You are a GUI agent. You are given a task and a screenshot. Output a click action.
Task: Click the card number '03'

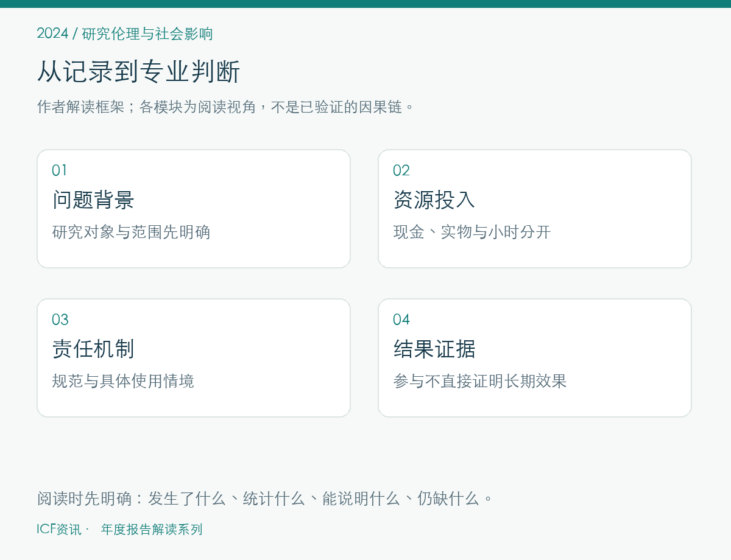click(60, 320)
